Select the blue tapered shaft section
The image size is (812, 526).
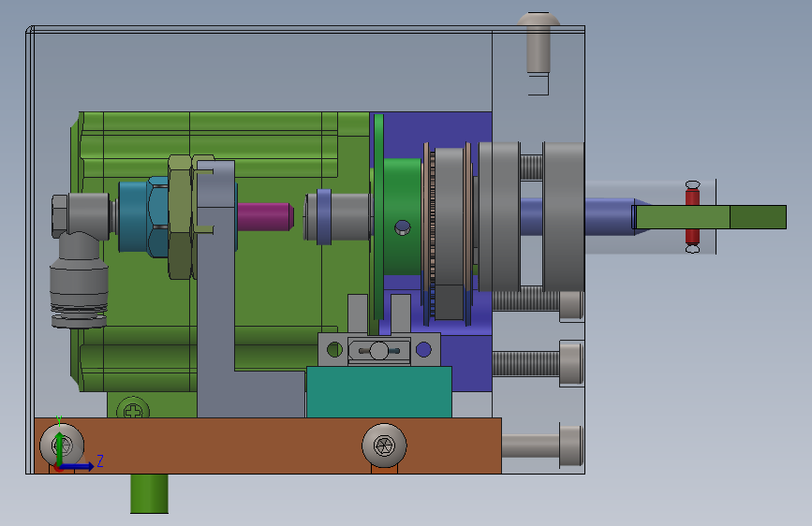pos(617,216)
